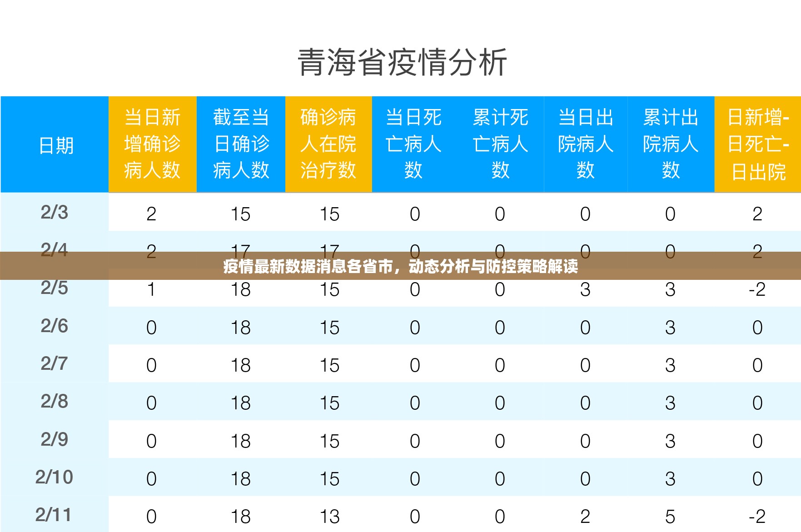Select the 当日死亡病人数 column header

[413, 144]
